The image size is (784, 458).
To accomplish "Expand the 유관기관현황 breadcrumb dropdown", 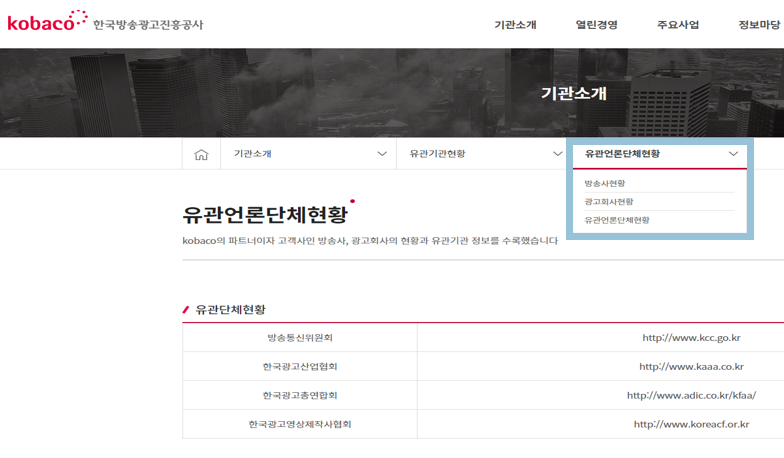I will pos(484,154).
